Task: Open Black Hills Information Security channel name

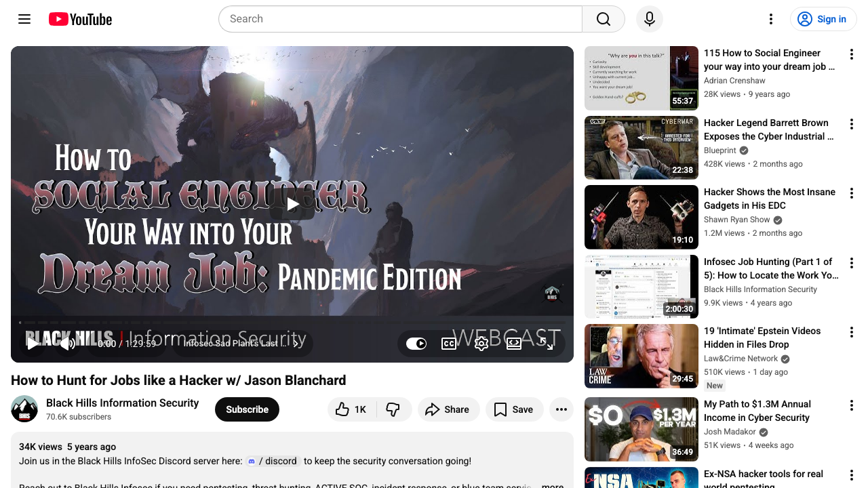Action: 122,403
